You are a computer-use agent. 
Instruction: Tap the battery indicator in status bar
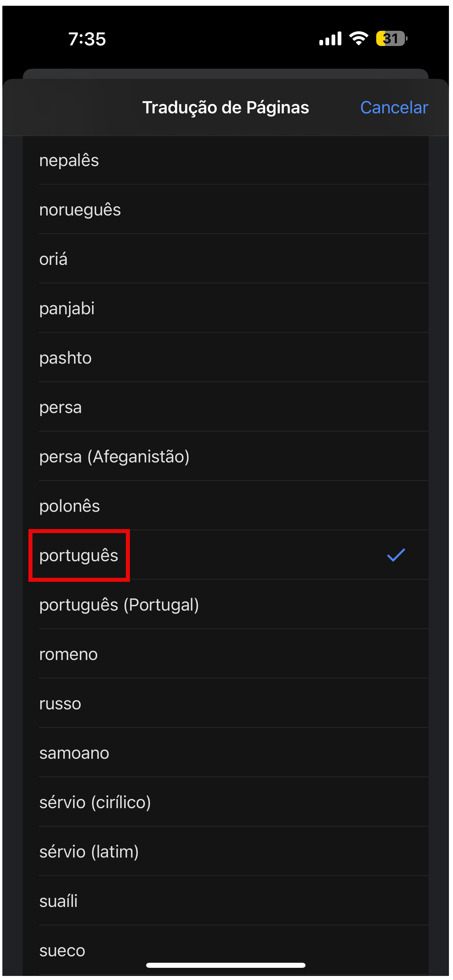click(x=391, y=39)
